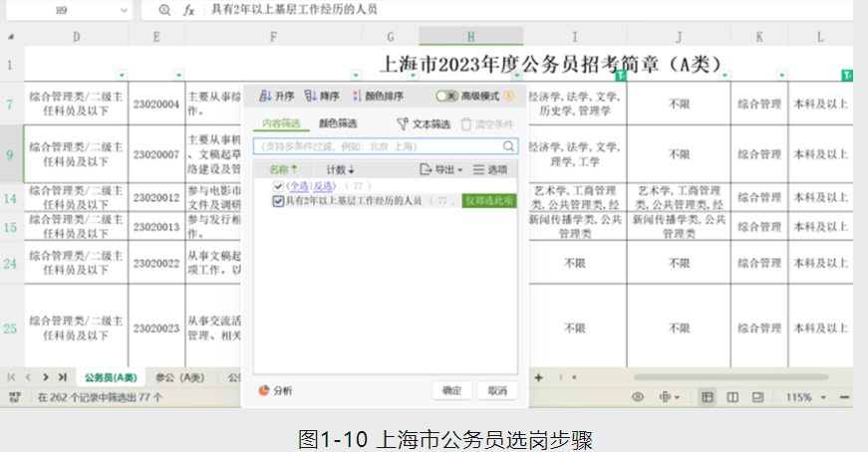Confirm filter with the 确定 button
This screenshot has height=452, width=868.
(451, 390)
